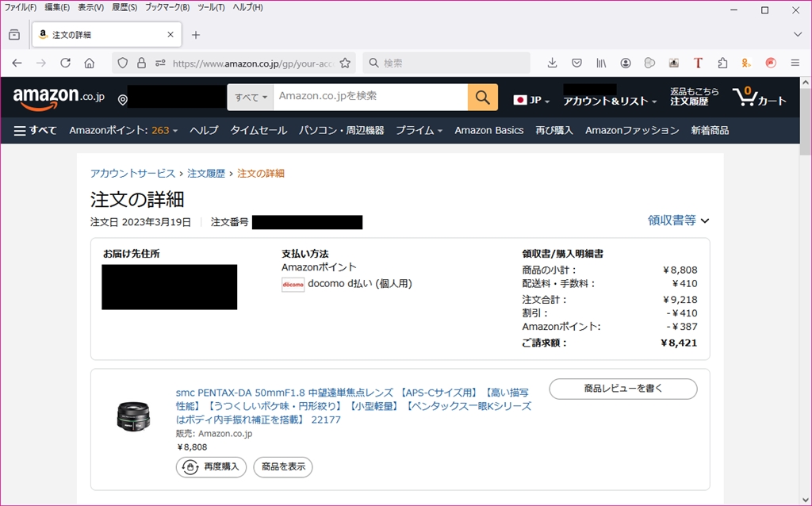Show site security padlock info
Image resolution: width=812 pixels, height=506 pixels.
pyautogui.click(x=141, y=63)
